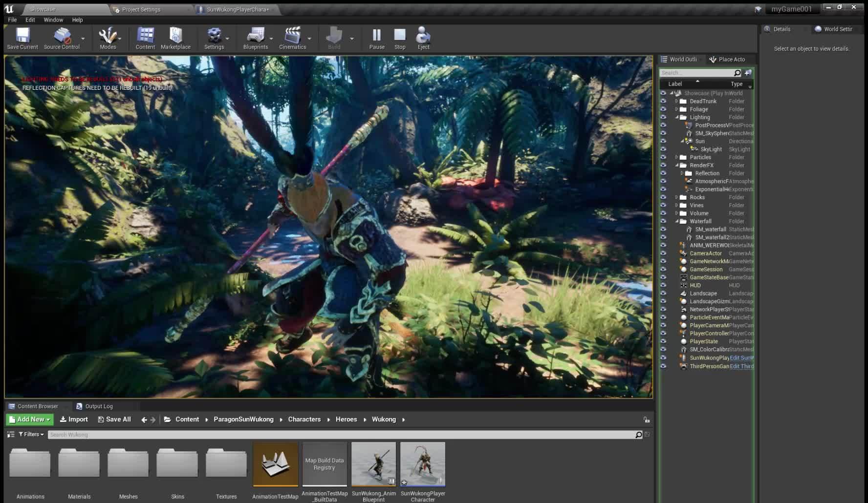This screenshot has width=868, height=503.
Task: Click the Content Browser search magnifier icon
Action: click(638, 435)
